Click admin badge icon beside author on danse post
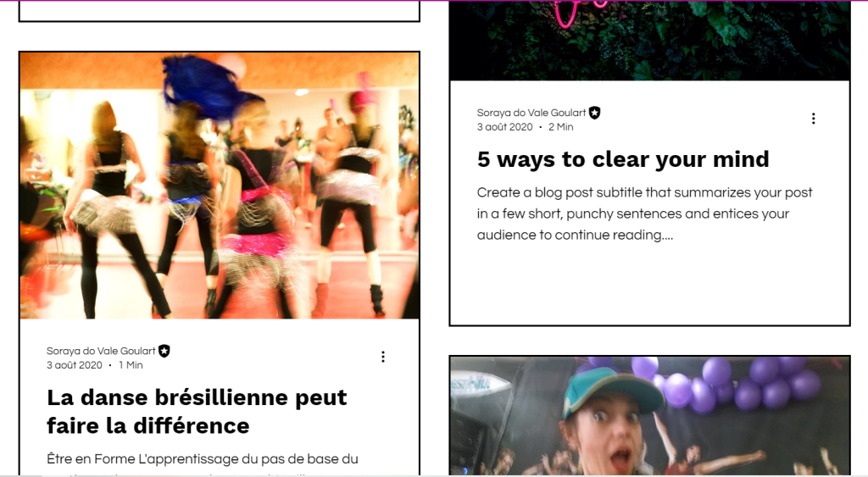868x477 pixels. click(164, 351)
